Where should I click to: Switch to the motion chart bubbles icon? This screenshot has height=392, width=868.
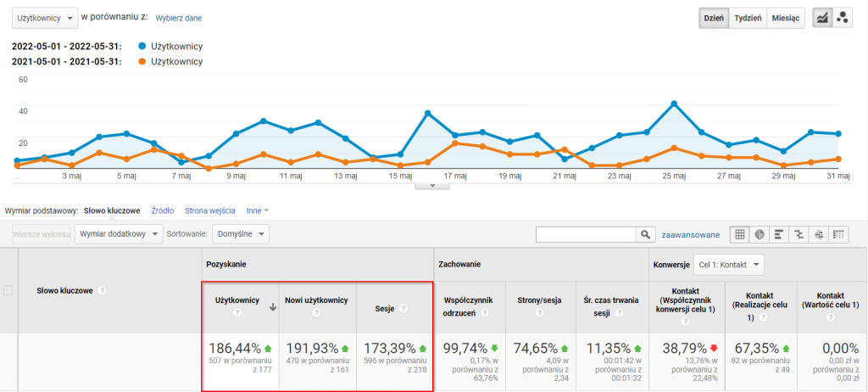[x=843, y=18]
